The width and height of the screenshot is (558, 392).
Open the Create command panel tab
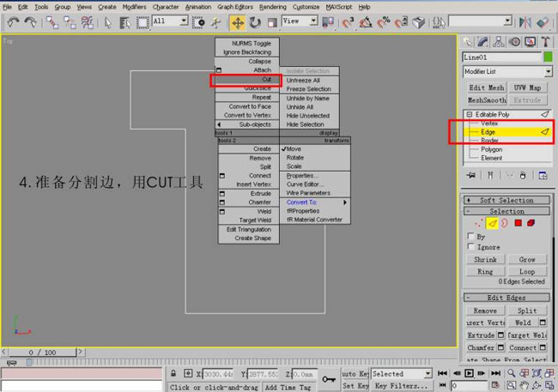tap(468, 42)
